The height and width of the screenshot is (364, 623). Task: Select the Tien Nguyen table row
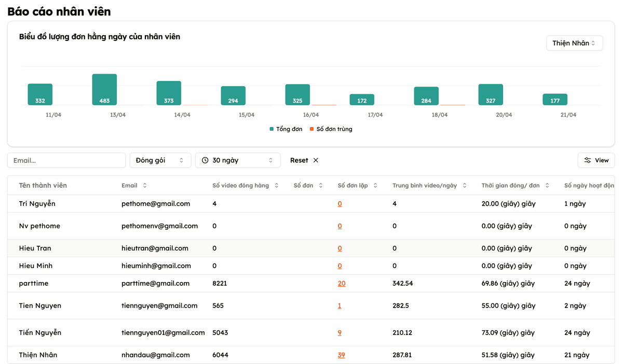coord(311,305)
